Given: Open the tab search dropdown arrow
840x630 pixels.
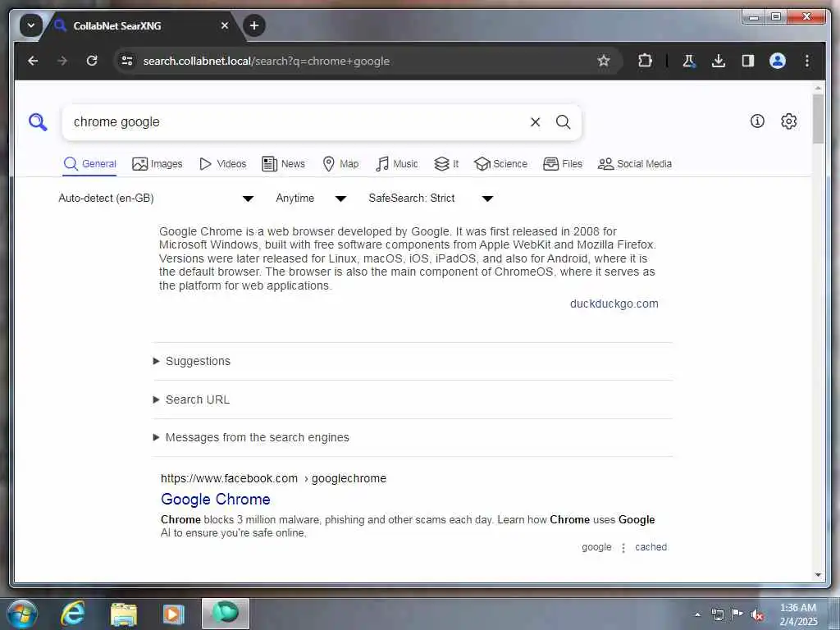Looking at the screenshot, I should [x=31, y=25].
